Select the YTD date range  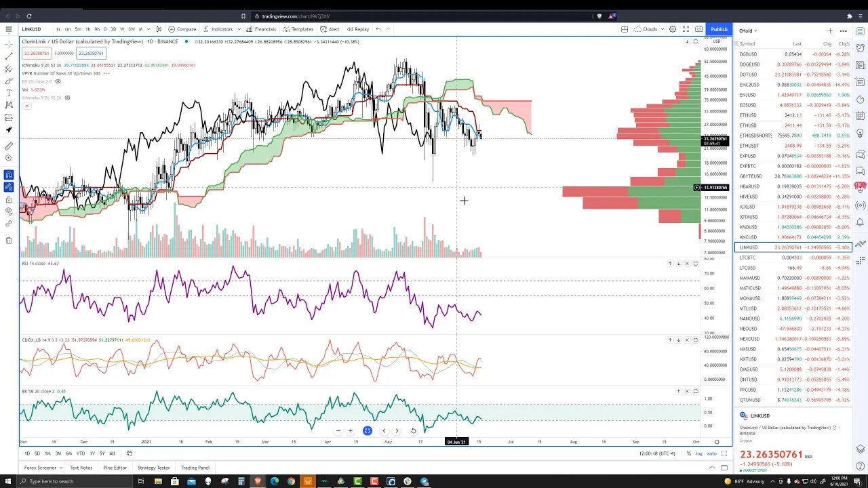[x=81, y=453]
